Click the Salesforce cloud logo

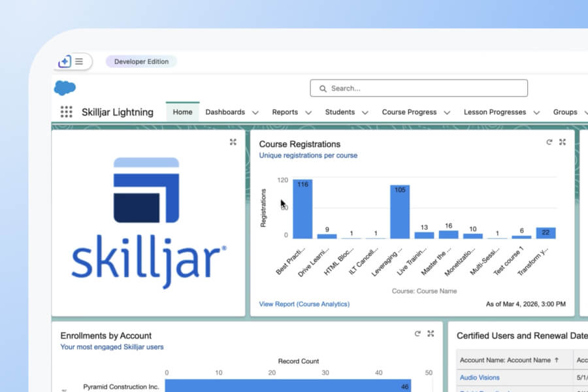tap(65, 88)
